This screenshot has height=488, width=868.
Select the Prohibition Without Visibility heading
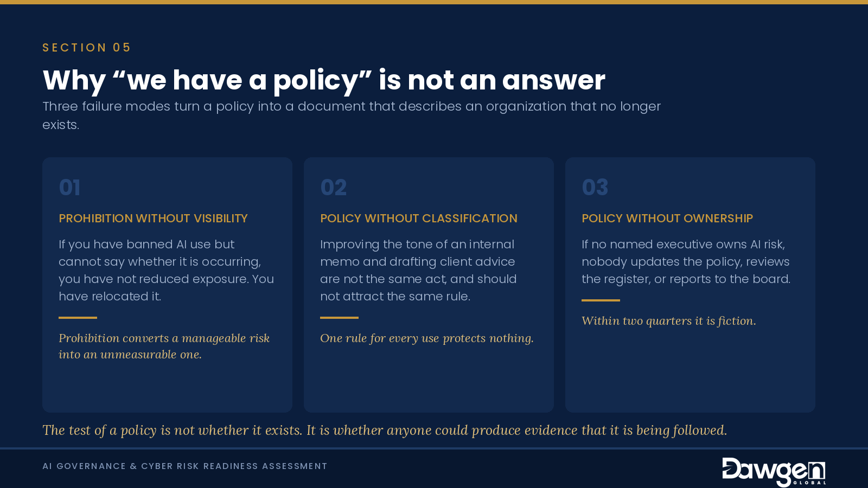(x=153, y=219)
